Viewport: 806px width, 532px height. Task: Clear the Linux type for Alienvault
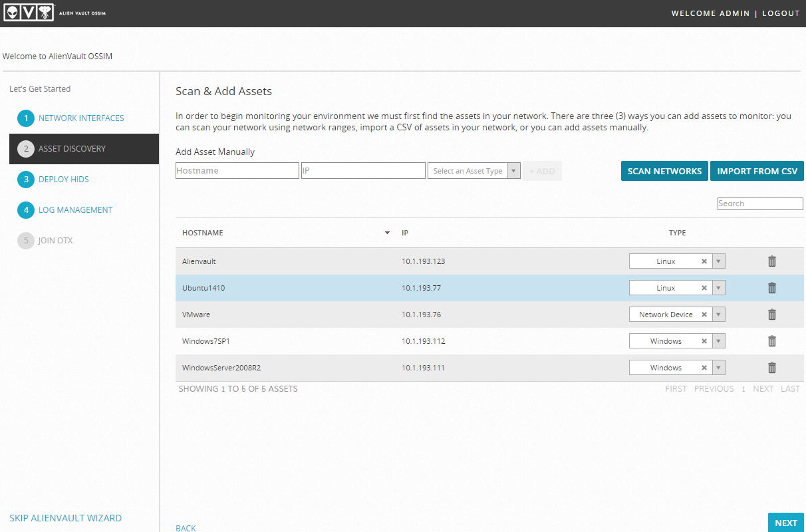click(x=704, y=261)
